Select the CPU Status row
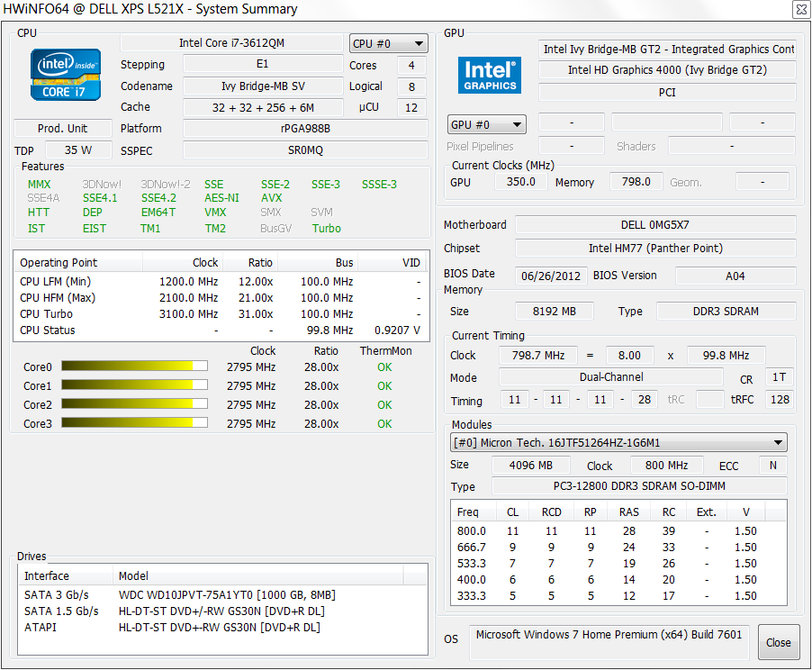This screenshot has width=812, height=670. coord(221,330)
